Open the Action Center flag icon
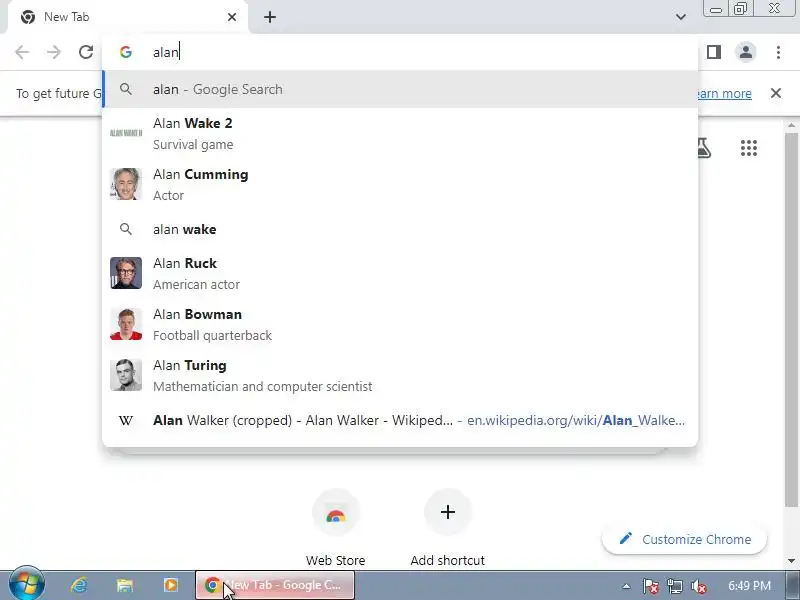Image resolution: width=800 pixels, height=600 pixels. tap(650, 586)
